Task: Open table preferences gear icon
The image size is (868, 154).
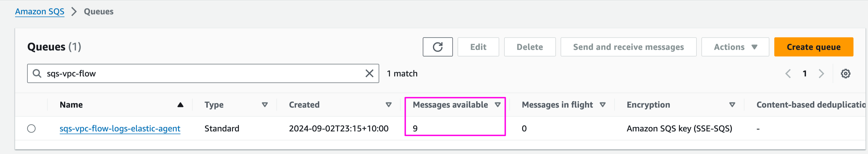Action: pyautogui.click(x=845, y=74)
